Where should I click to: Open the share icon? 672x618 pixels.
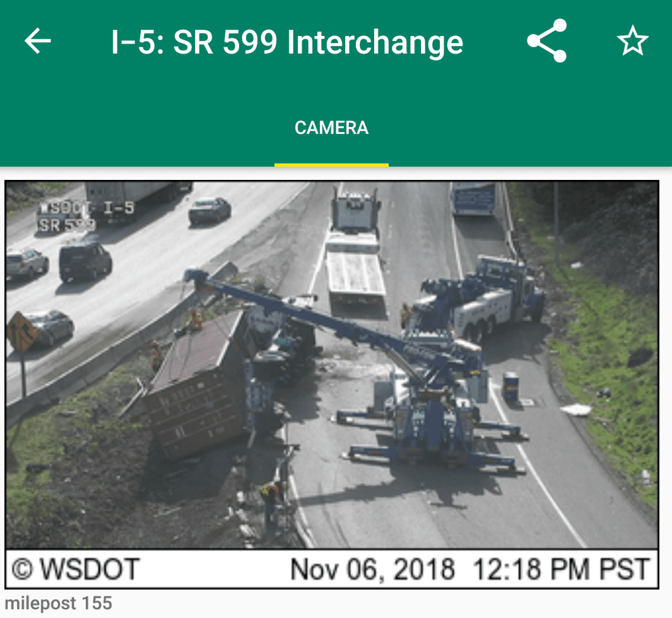click(547, 41)
